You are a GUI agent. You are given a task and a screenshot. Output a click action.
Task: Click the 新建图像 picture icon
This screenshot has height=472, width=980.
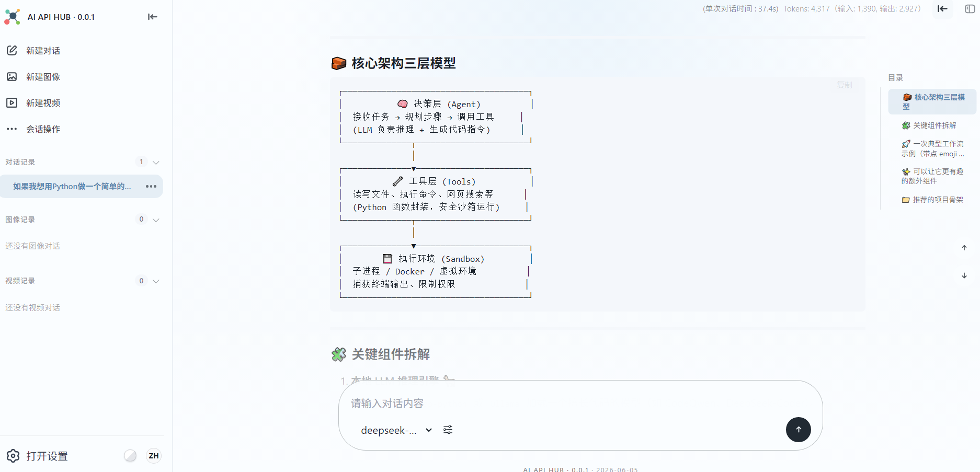12,77
